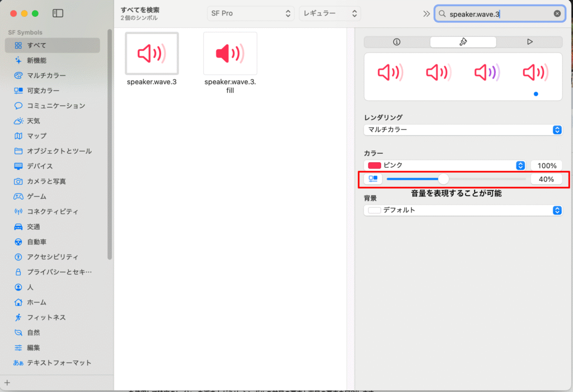The height and width of the screenshot is (392, 573).
Task: Select the speaker.wave.3.fill symbol thumbnail
Action: click(230, 54)
